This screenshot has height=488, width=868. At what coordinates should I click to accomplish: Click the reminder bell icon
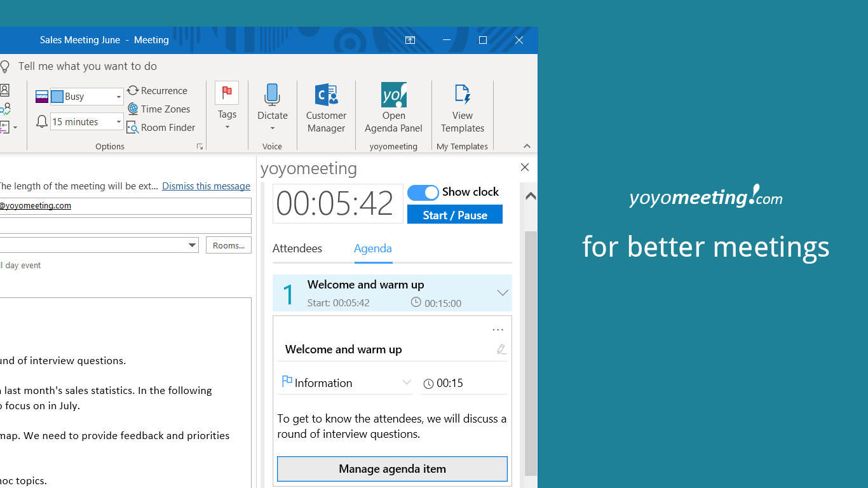coord(42,121)
